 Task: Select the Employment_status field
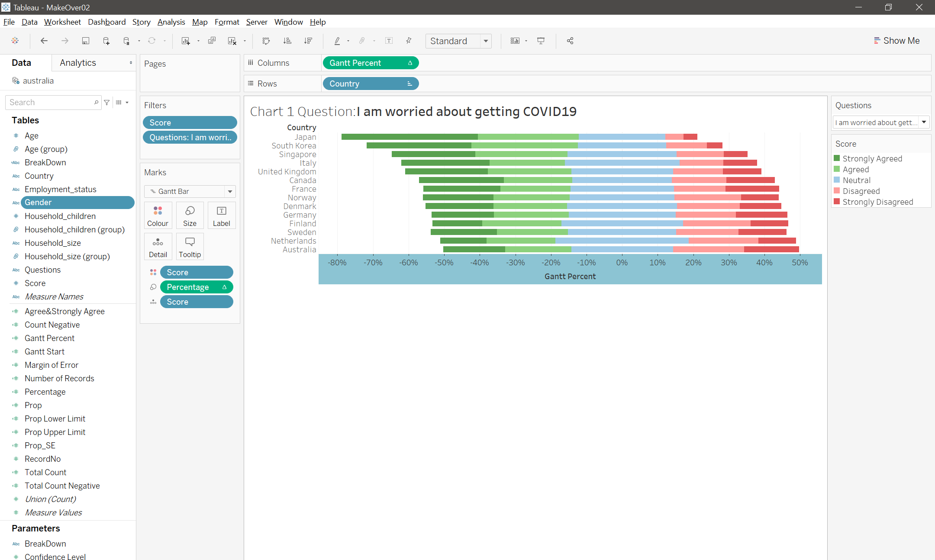(60, 189)
